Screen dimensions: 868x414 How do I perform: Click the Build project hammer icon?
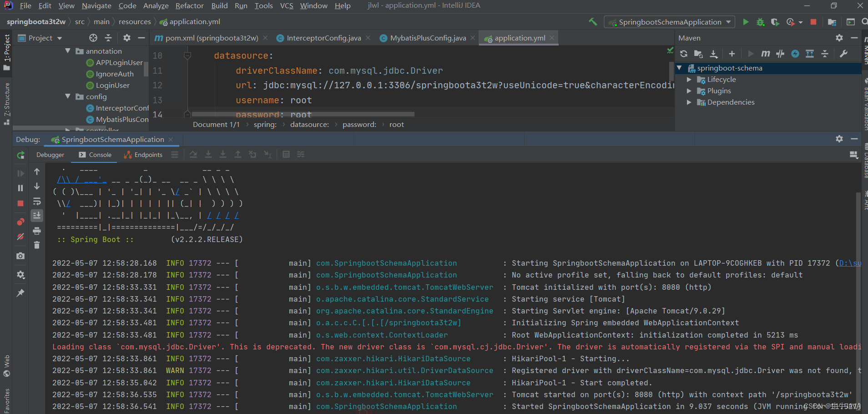pos(593,22)
